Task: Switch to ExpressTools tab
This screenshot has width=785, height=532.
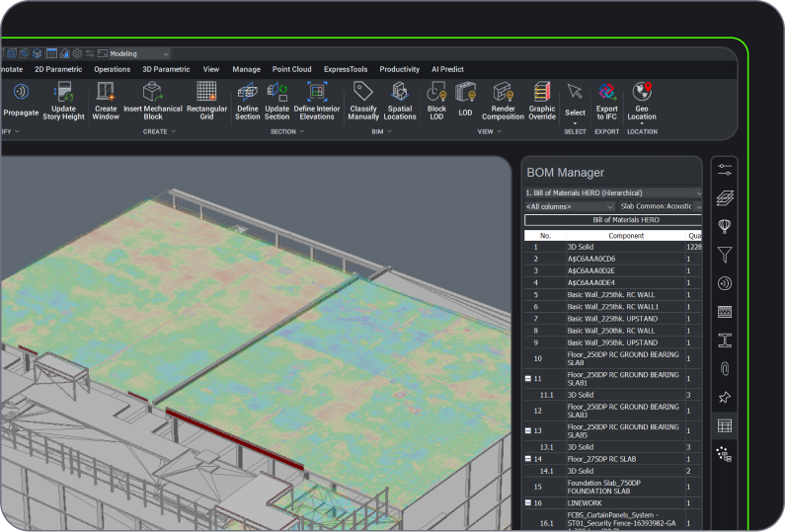Action: pyautogui.click(x=346, y=69)
